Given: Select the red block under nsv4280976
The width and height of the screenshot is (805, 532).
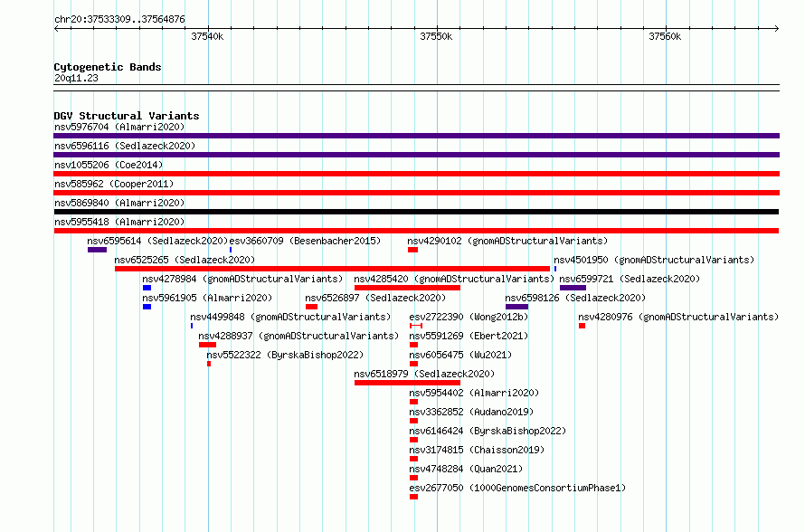Looking at the screenshot, I should click(x=582, y=326).
